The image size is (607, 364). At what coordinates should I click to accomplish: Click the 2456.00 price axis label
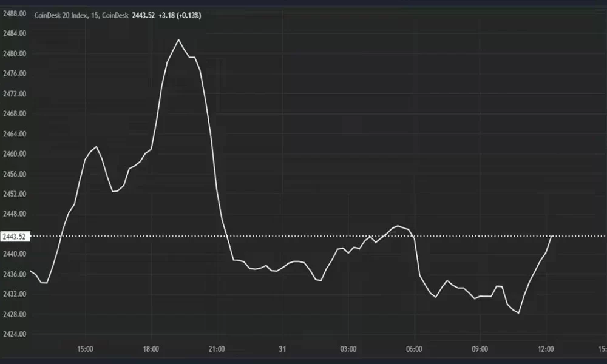click(15, 174)
